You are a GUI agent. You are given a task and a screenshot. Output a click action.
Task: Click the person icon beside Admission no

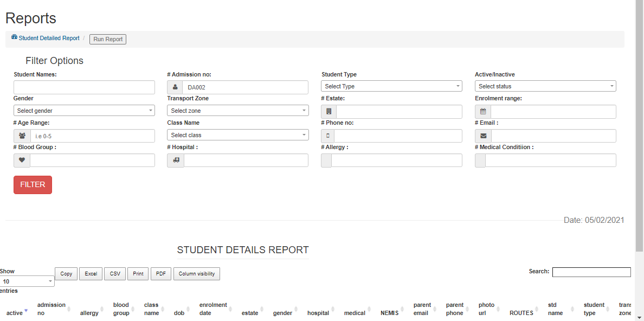[x=175, y=87]
